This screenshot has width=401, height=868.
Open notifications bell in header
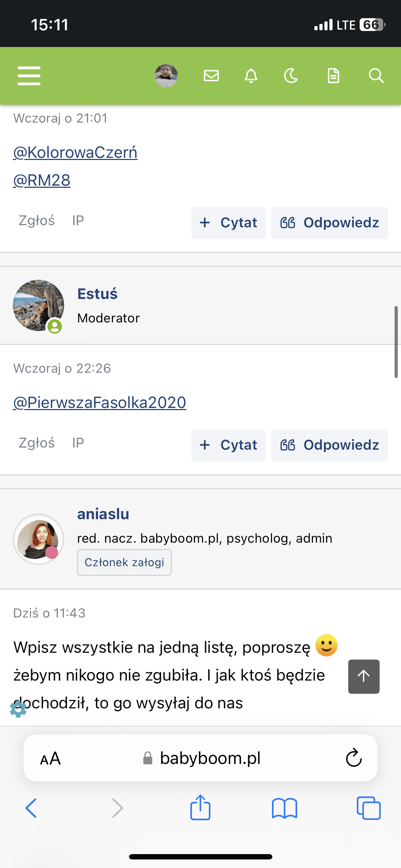(x=251, y=76)
